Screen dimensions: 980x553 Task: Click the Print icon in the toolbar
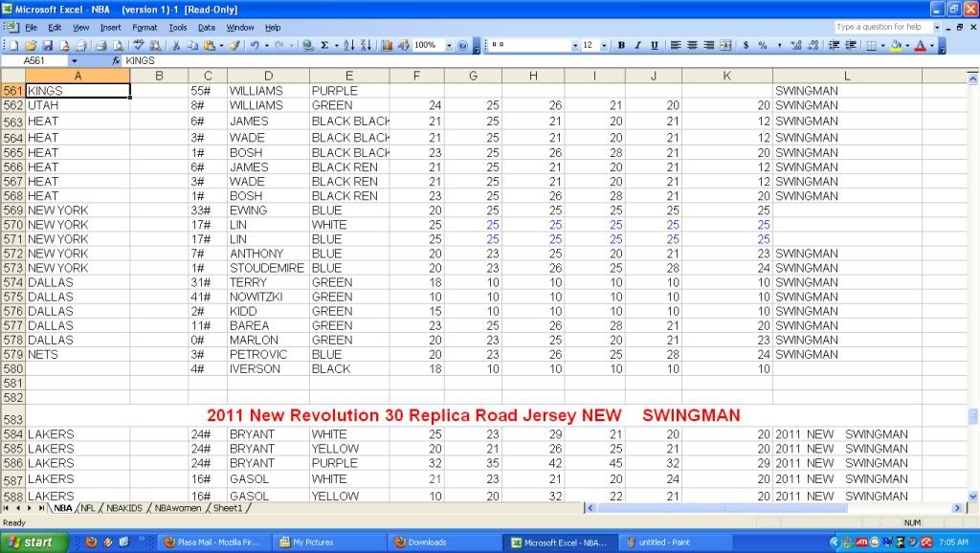[100, 46]
